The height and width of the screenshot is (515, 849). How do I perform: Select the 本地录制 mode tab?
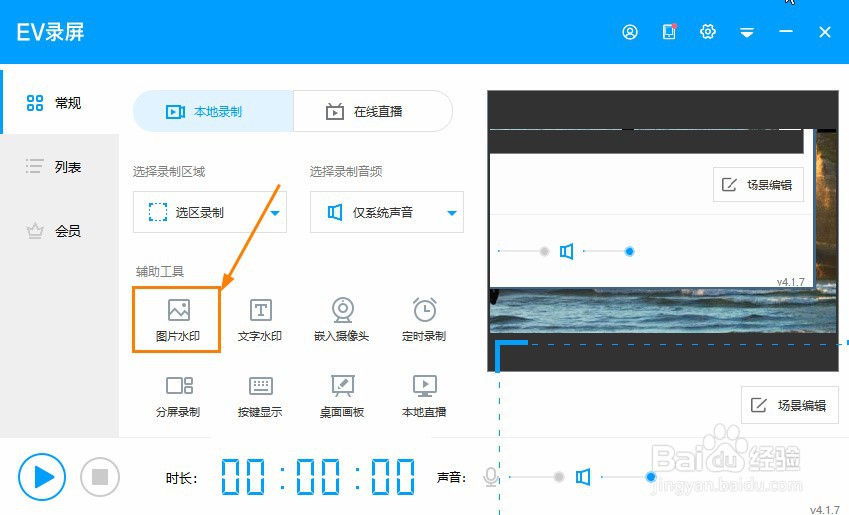click(213, 112)
